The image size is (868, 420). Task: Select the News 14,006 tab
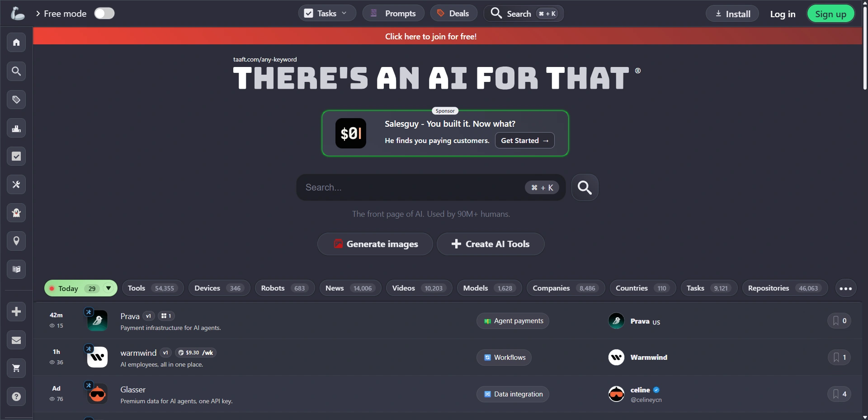point(350,288)
